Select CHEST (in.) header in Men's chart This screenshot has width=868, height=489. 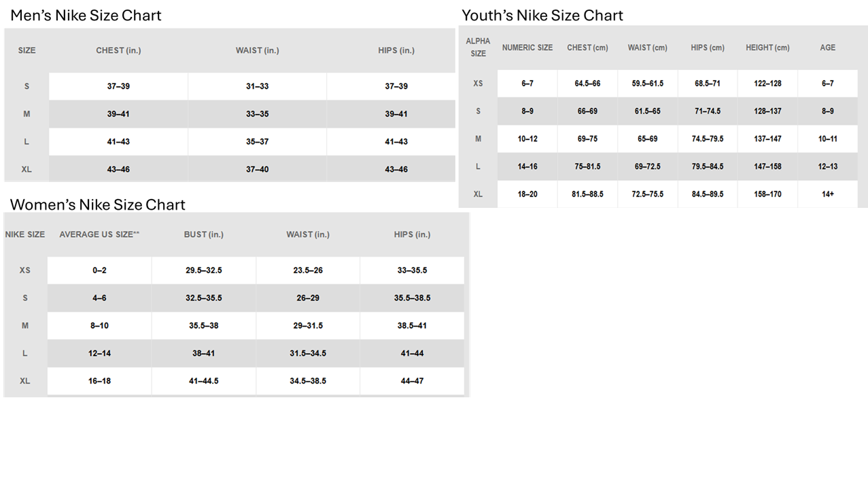pyautogui.click(x=118, y=50)
